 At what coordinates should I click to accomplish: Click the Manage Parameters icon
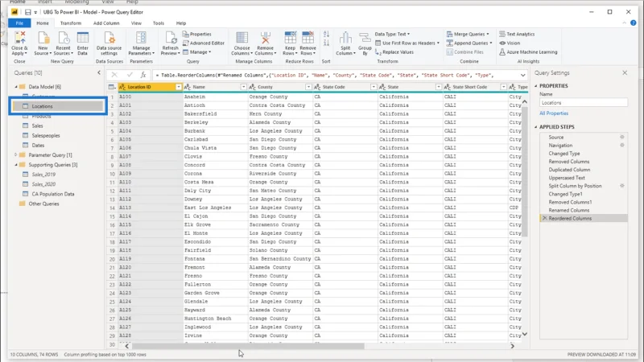[x=142, y=38]
